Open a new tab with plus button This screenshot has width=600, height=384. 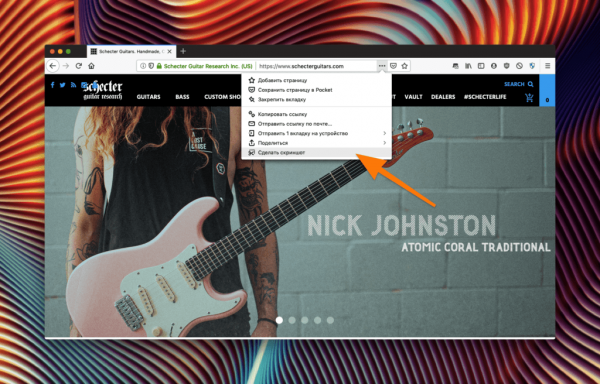pos(183,51)
